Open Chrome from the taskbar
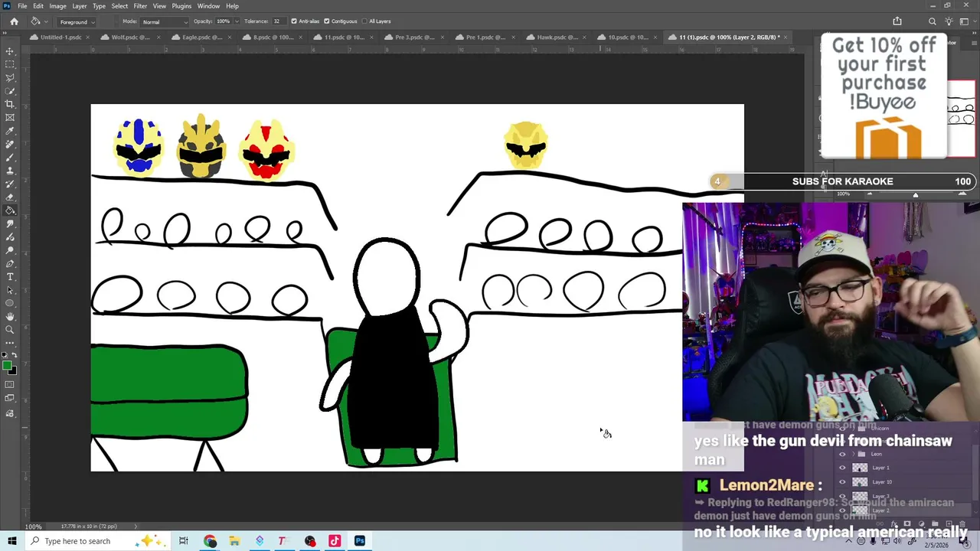This screenshot has height=551, width=980. (210, 541)
